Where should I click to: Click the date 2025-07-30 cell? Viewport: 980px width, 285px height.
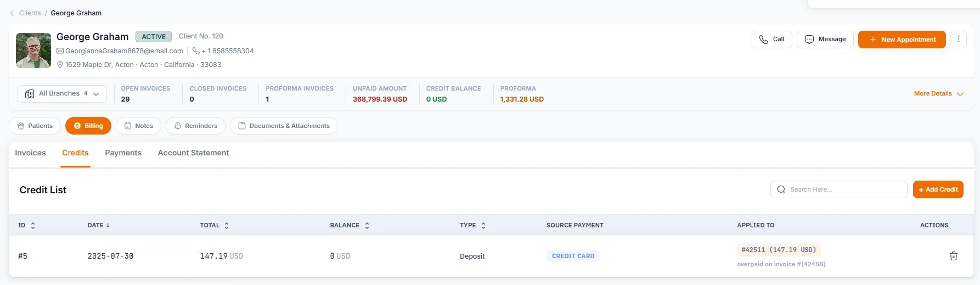click(110, 256)
